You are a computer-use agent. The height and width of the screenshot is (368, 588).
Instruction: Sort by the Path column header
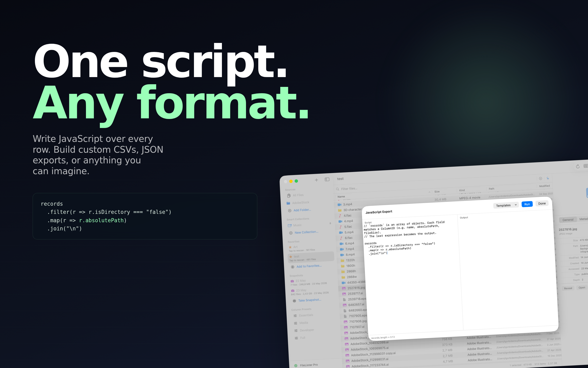(491, 189)
